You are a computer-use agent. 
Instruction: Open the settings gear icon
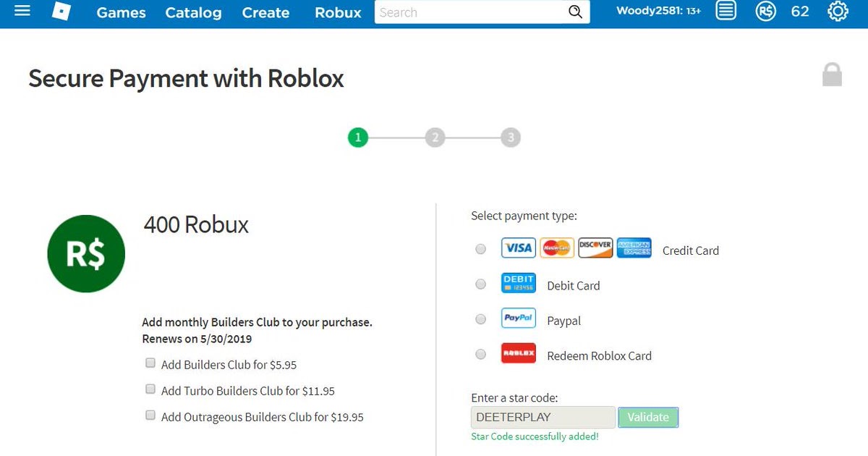[x=838, y=11]
